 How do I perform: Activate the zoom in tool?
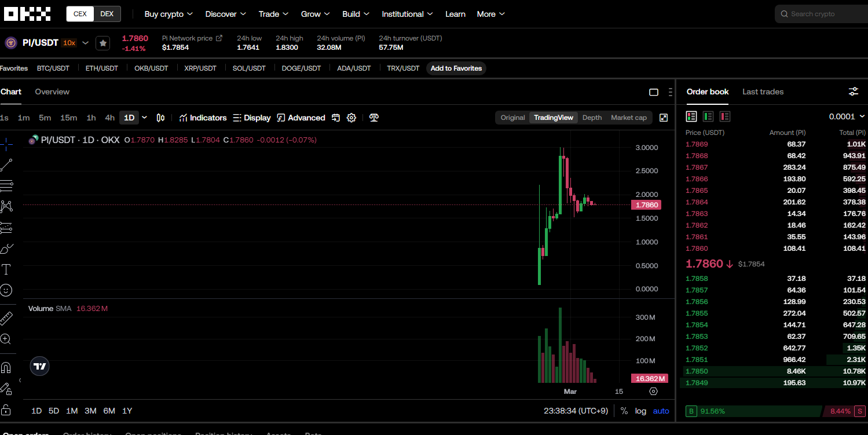coord(6,339)
